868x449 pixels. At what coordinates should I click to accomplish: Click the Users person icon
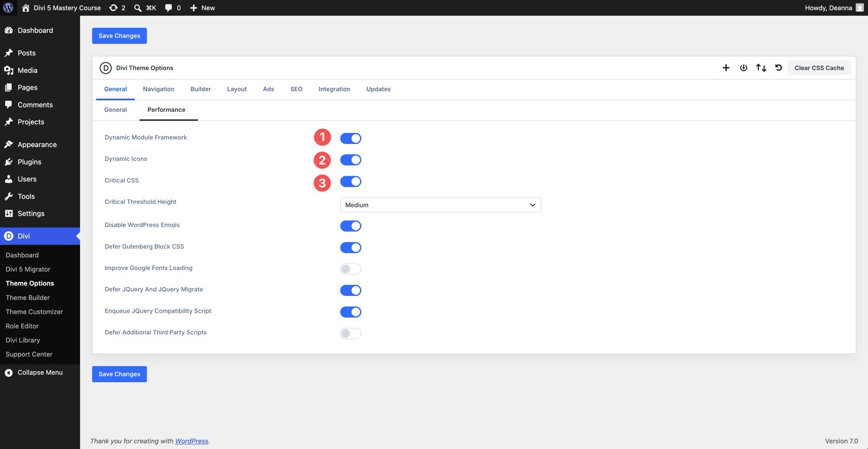pos(9,179)
